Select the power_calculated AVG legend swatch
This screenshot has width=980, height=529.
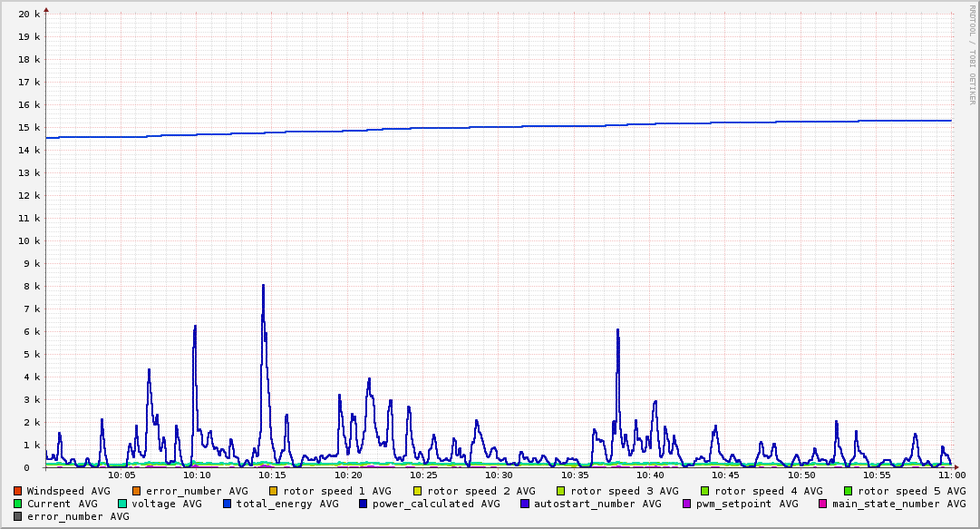click(364, 504)
